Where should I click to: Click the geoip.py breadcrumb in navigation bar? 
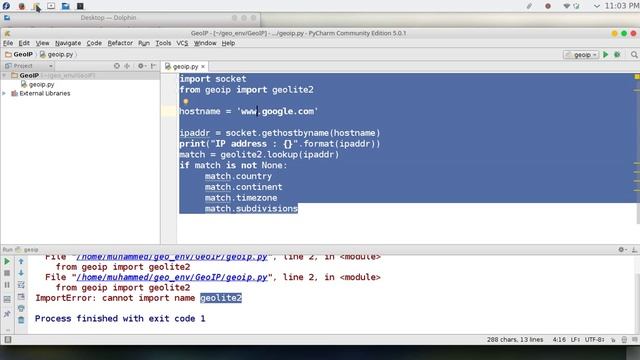[57, 54]
